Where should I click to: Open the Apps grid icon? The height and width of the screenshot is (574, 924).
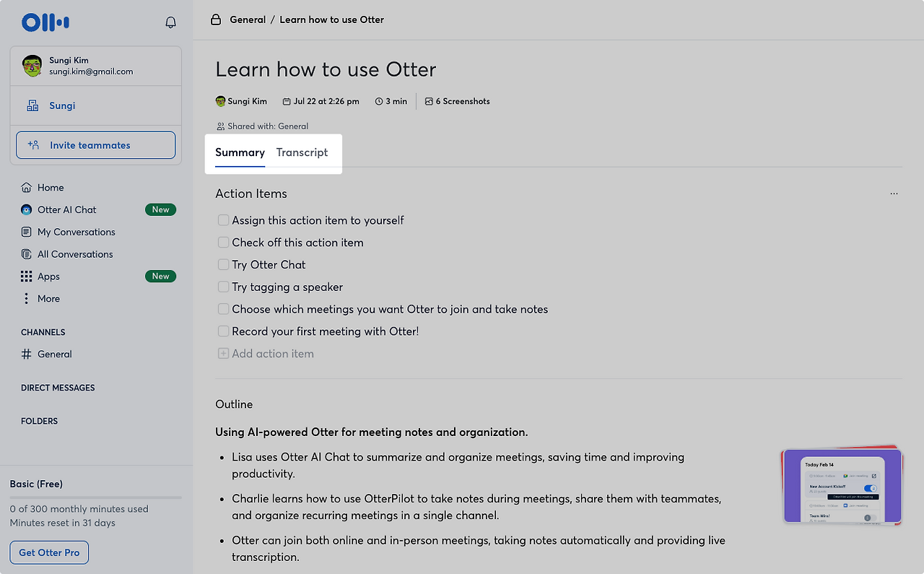(27, 277)
